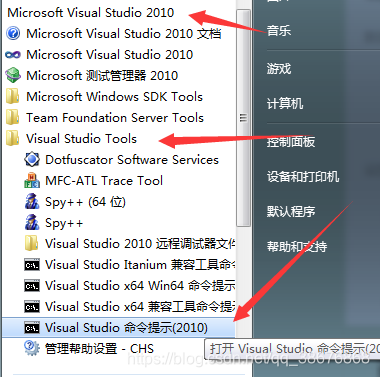This screenshot has height=377, width=380.
Task: Select MFC-ATL Trace Tool text
Action: point(104,181)
